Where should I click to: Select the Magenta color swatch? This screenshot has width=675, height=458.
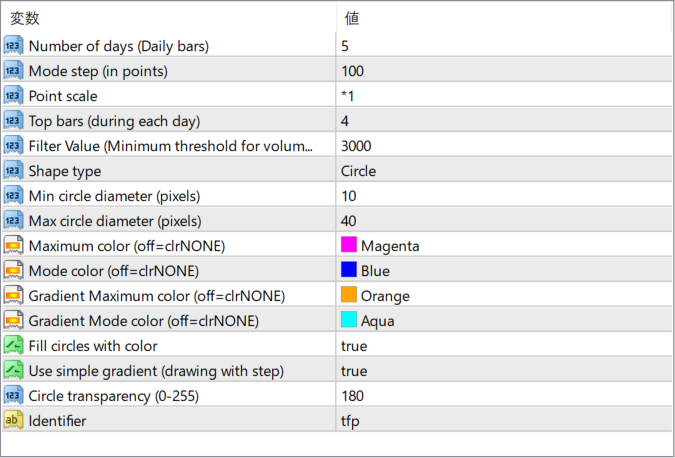349,246
